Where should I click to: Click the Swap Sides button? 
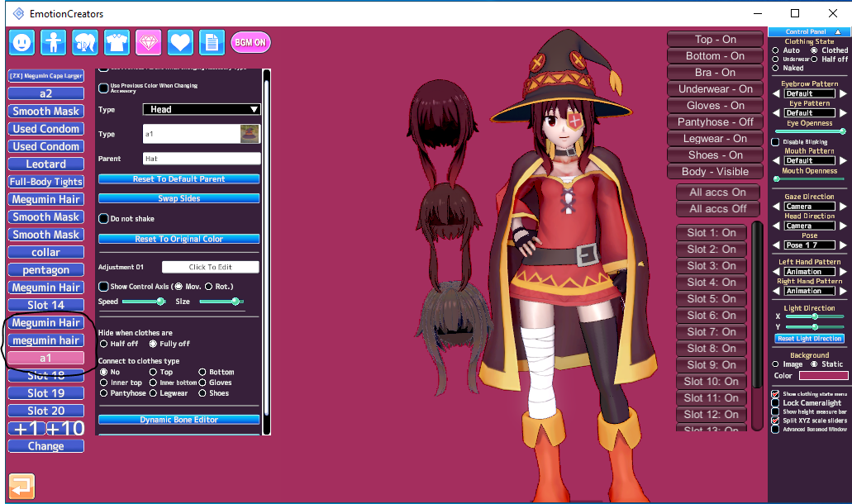click(x=178, y=199)
